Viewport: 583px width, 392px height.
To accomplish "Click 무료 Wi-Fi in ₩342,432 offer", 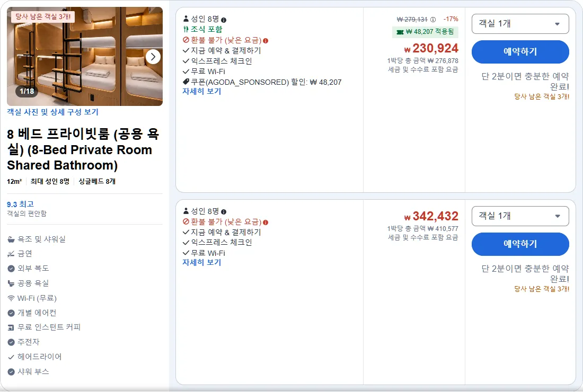I will click(x=208, y=253).
